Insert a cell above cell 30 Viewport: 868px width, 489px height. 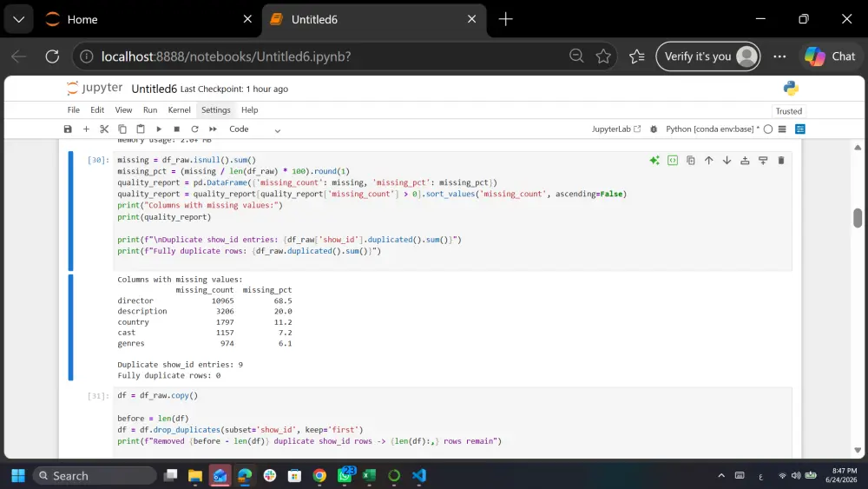pos(745,161)
